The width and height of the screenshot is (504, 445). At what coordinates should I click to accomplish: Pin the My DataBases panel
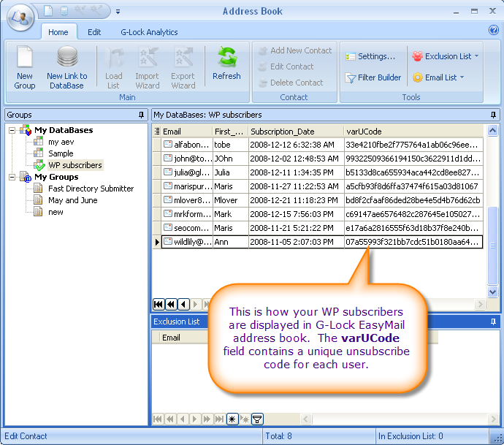(493, 115)
